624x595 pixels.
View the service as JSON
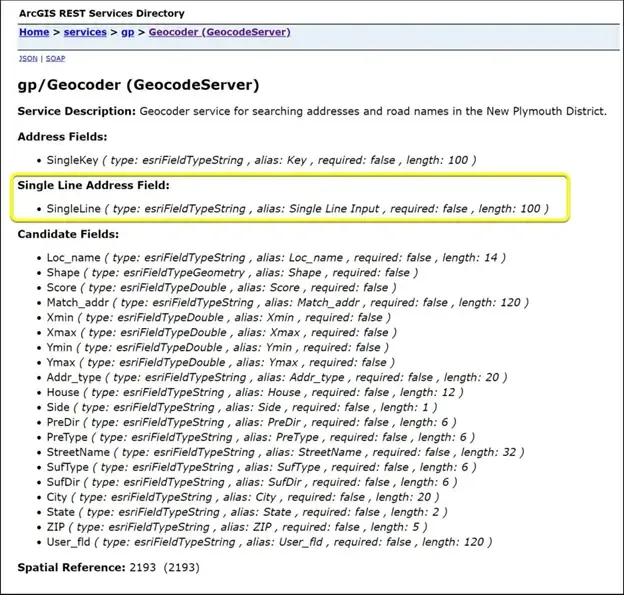(x=28, y=59)
